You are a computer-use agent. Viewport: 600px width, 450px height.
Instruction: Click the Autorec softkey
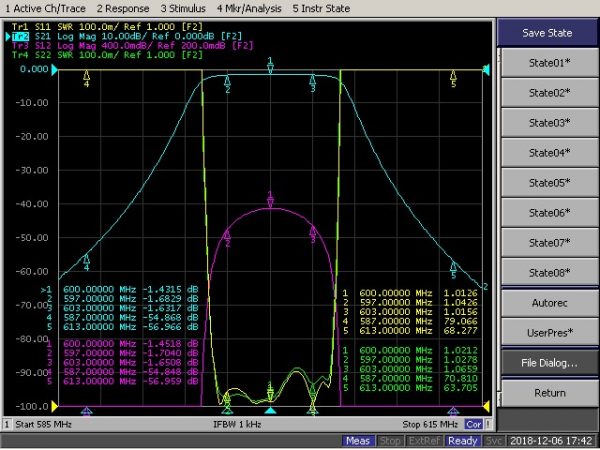549,303
